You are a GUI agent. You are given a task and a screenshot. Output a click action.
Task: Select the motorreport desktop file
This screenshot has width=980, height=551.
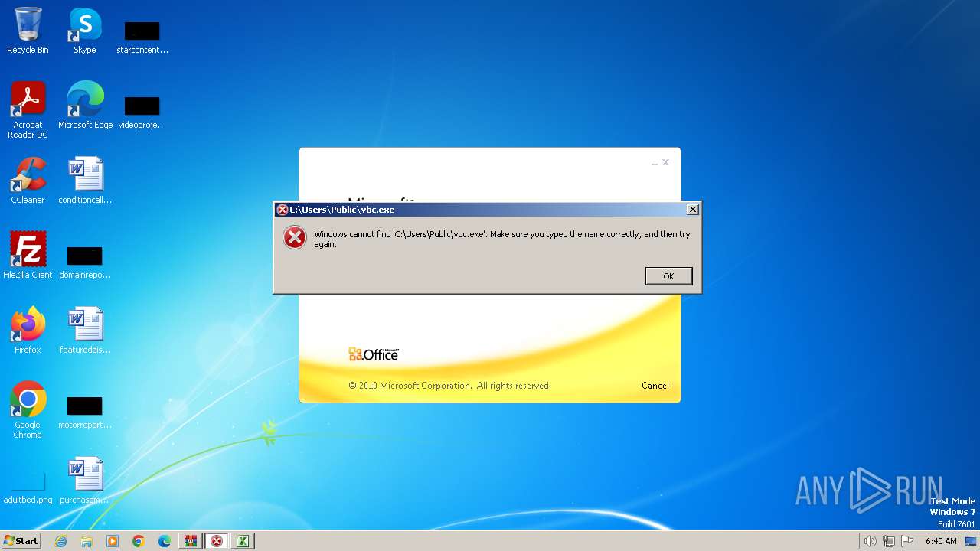(x=85, y=412)
